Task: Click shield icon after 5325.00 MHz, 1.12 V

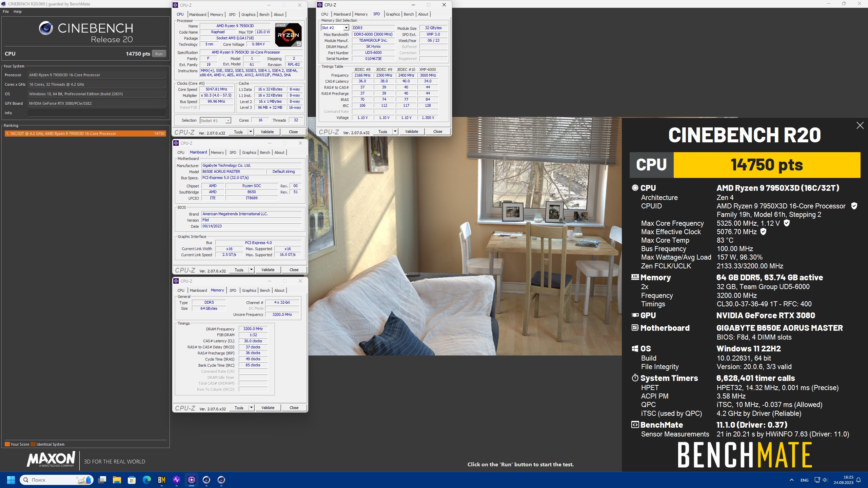Action: [787, 223]
